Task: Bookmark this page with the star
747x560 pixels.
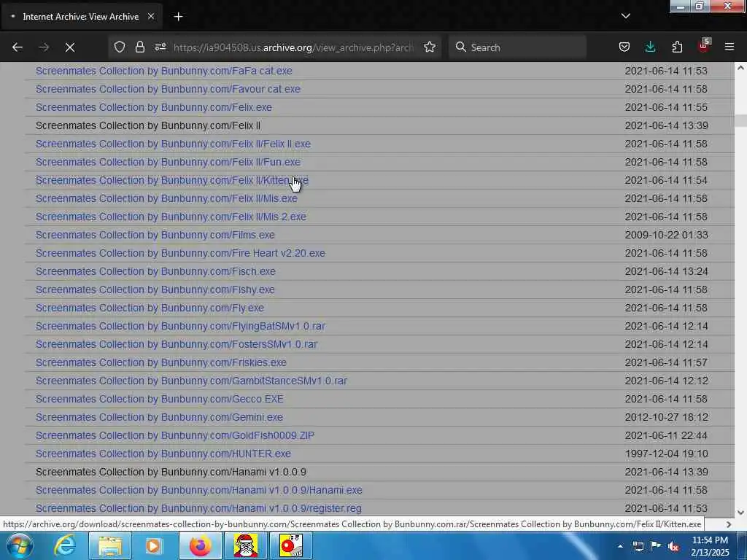Action: pyautogui.click(x=430, y=47)
